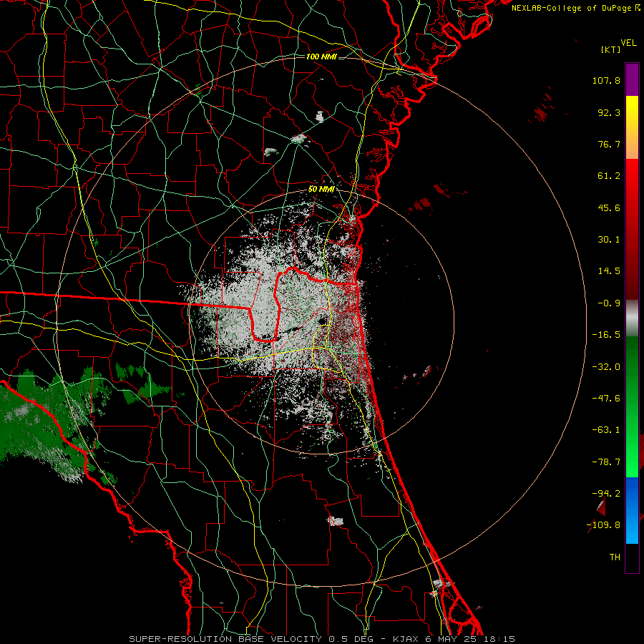The height and width of the screenshot is (644, 644).
Task: Click the yellow-orange segment of the color bar
Action: [632, 127]
